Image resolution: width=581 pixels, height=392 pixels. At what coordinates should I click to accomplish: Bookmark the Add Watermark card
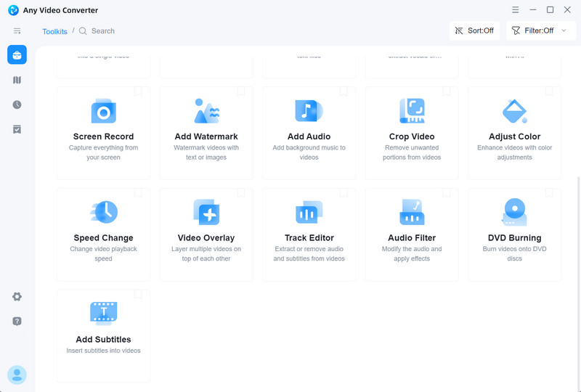click(241, 91)
